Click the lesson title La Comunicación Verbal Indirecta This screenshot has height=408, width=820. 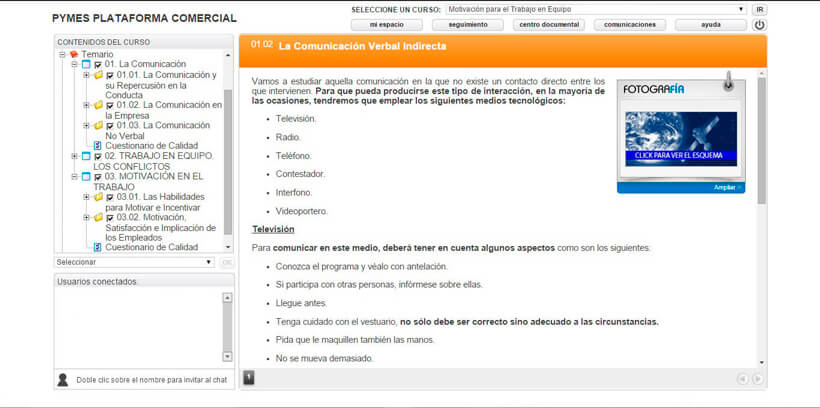tap(362, 46)
